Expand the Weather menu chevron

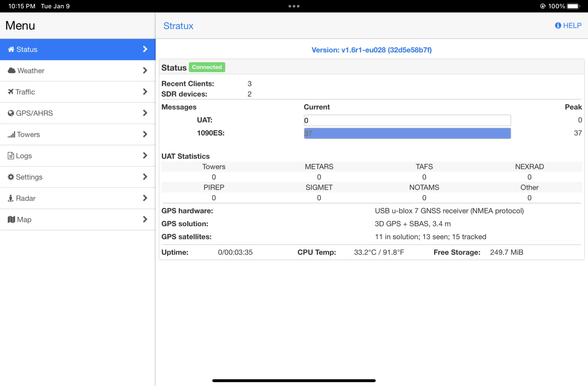[145, 70]
